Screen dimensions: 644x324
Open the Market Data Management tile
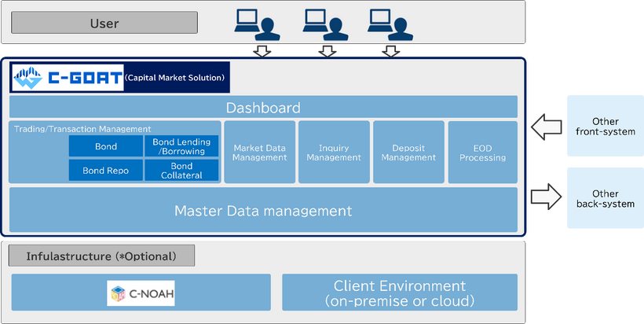260,152
